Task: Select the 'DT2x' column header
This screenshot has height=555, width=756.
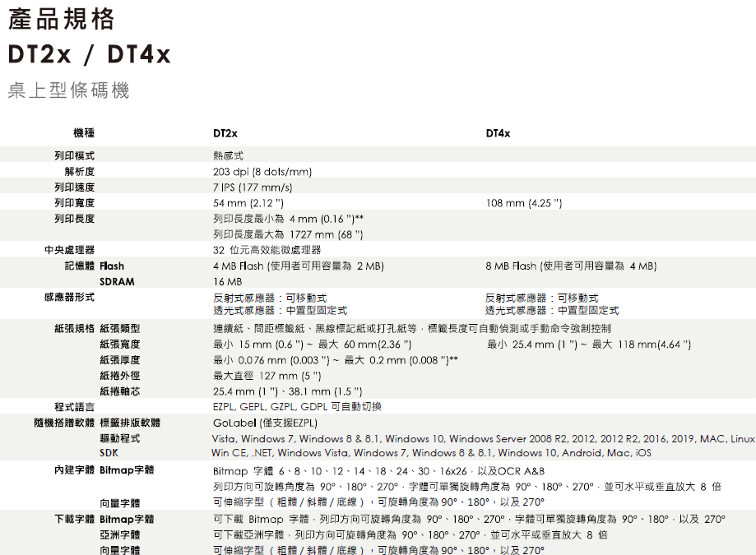Action: (225, 133)
